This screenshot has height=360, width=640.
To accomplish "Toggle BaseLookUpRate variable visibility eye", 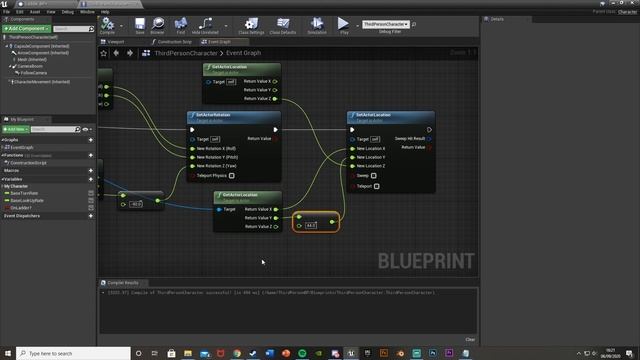I will [91, 200].
